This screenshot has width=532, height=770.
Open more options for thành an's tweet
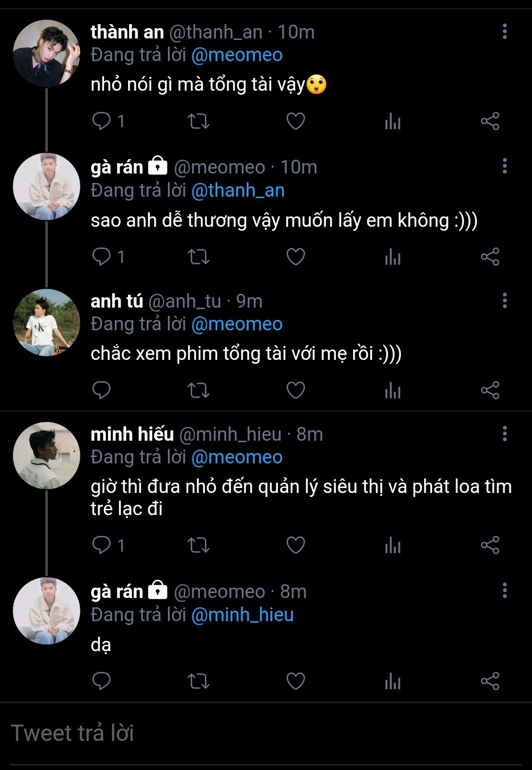504,32
